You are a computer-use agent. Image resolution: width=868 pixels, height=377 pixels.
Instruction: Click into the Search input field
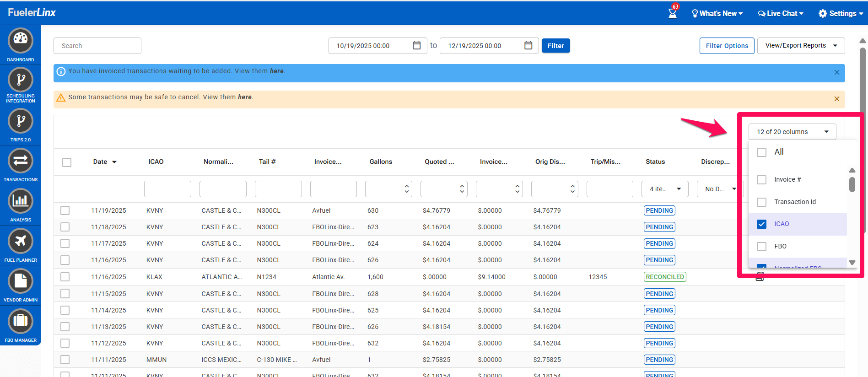tap(97, 46)
